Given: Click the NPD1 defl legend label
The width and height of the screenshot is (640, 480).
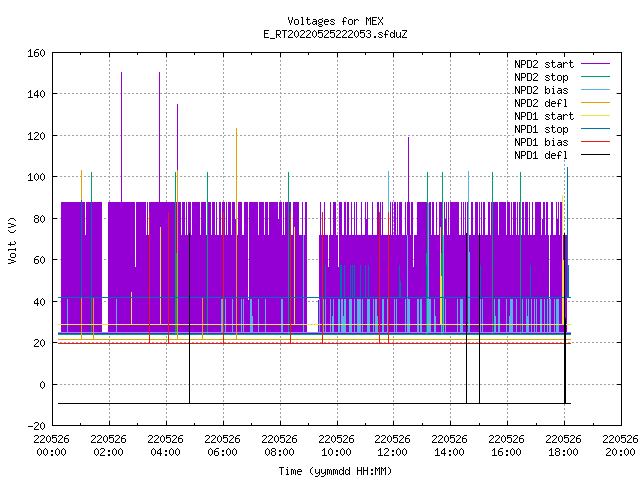Looking at the screenshot, I should (541, 156).
